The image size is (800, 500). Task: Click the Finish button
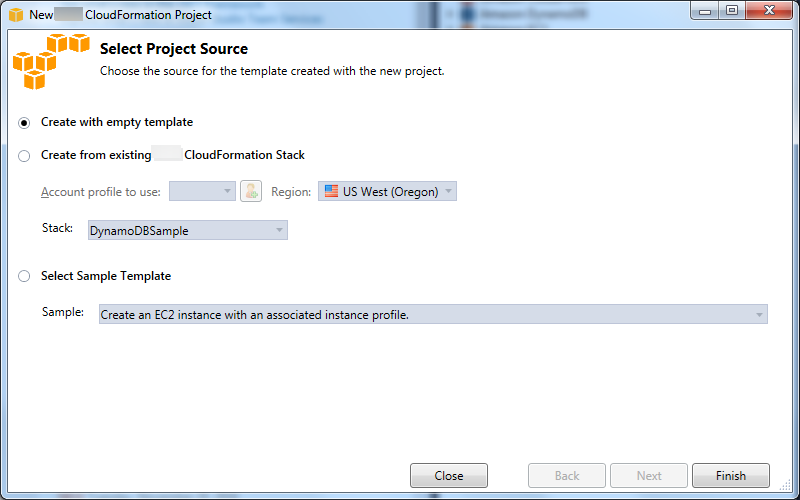[x=730, y=476]
